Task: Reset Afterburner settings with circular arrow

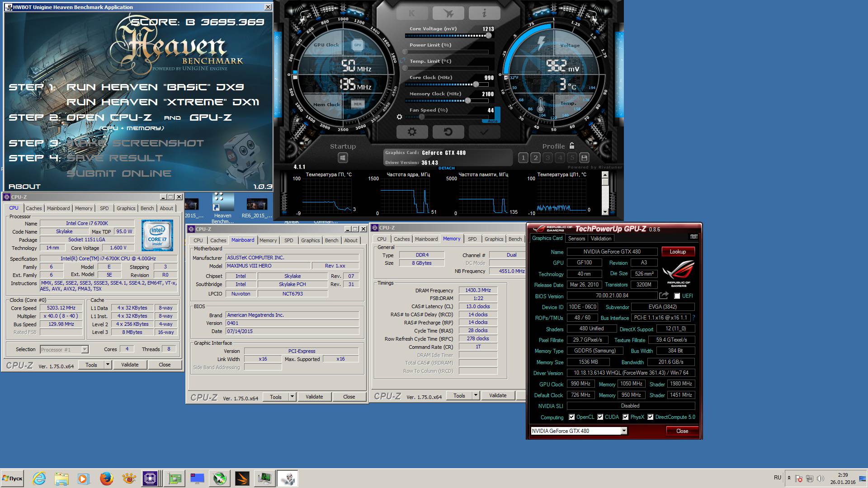Action: tap(448, 132)
